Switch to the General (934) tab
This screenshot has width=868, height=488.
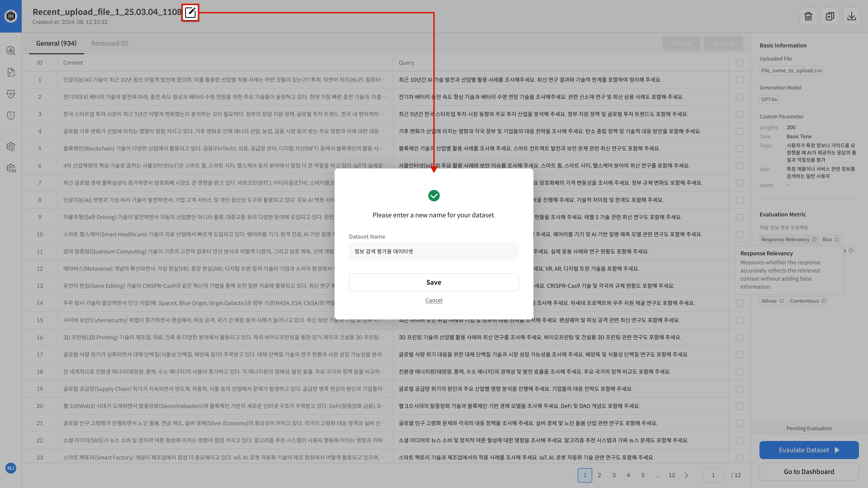coord(56,43)
